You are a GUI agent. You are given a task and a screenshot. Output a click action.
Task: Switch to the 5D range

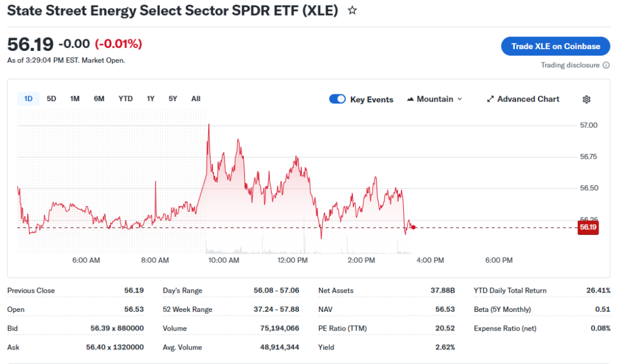[x=52, y=99]
